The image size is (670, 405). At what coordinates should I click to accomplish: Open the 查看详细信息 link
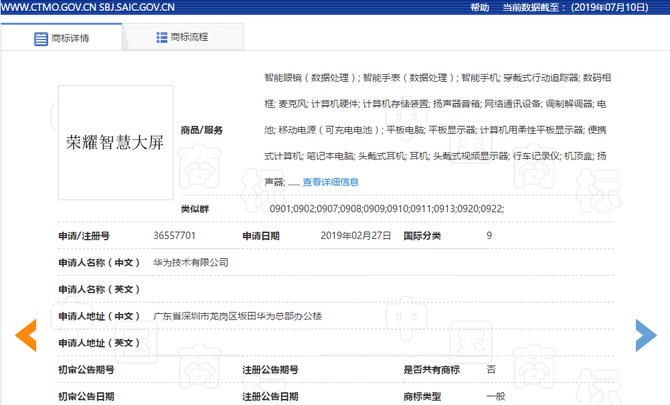(x=331, y=182)
